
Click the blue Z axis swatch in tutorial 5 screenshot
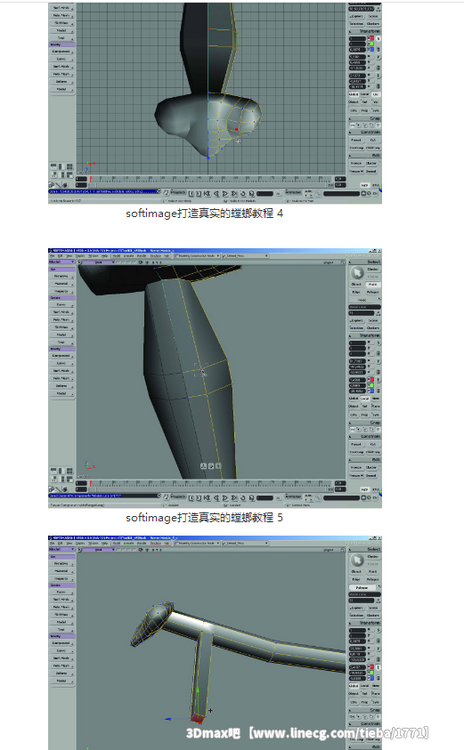[x=372, y=391]
